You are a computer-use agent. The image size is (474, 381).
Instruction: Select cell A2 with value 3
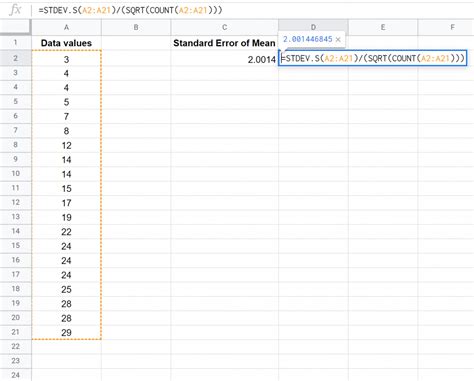click(66, 59)
